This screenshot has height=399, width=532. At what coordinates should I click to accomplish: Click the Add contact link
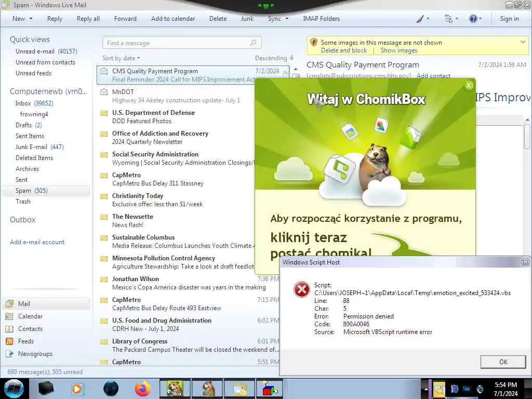point(433,75)
